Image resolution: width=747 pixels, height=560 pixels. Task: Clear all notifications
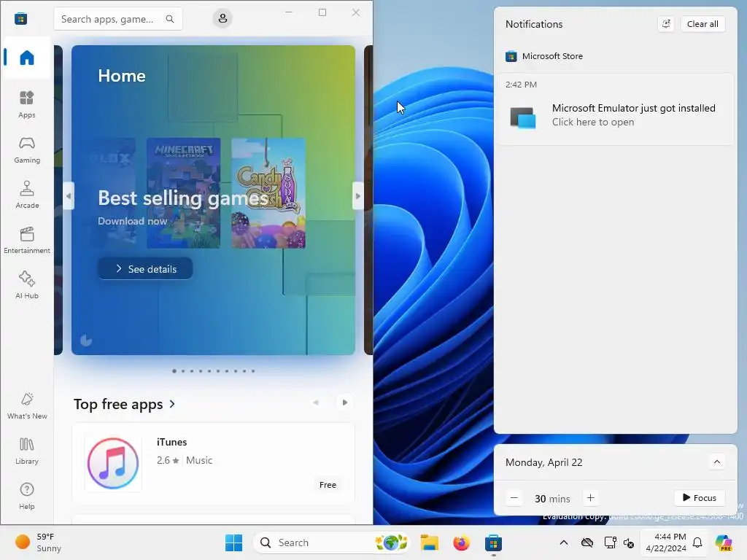coord(703,24)
